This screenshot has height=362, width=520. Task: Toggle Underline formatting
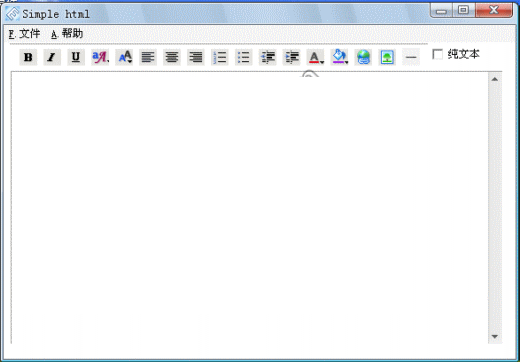click(76, 57)
